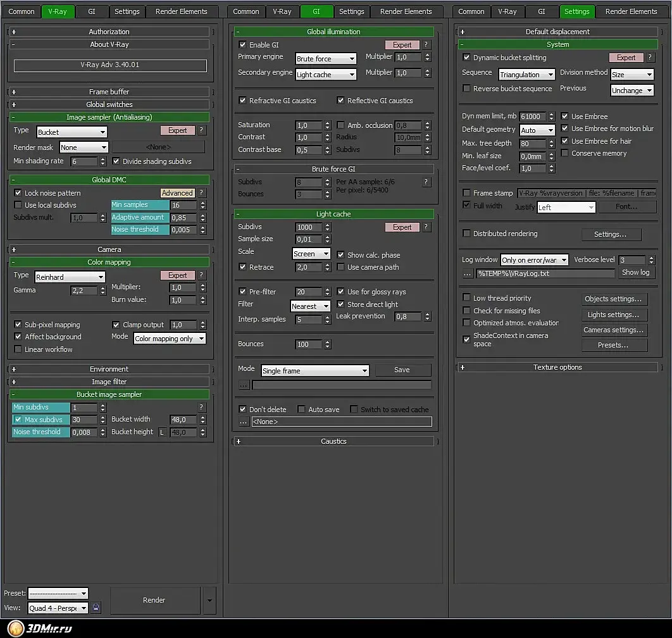Click the Render button
This screenshot has height=638, width=672.
pyautogui.click(x=154, y=600)
